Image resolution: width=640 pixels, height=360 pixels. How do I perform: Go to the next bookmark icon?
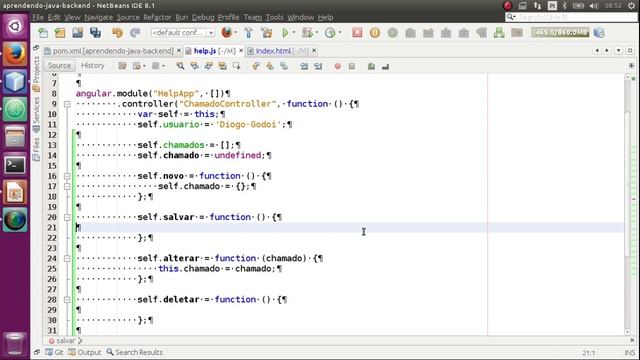point(270,66)
